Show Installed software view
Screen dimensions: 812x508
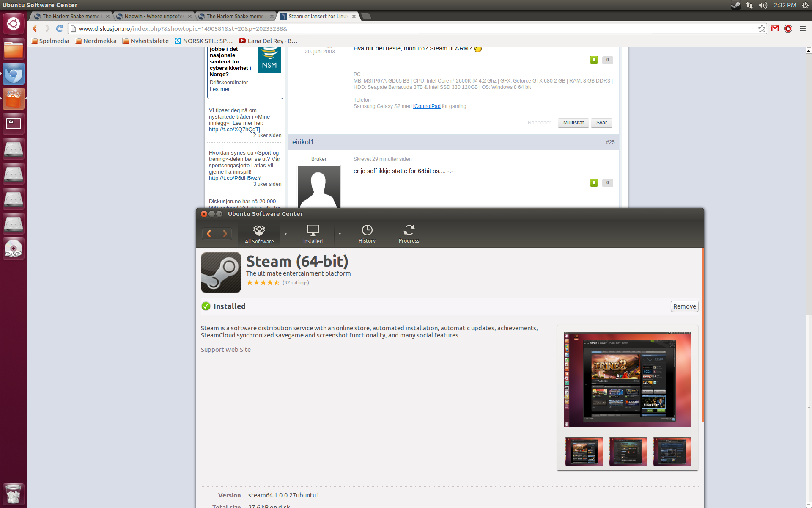(313, 234)
